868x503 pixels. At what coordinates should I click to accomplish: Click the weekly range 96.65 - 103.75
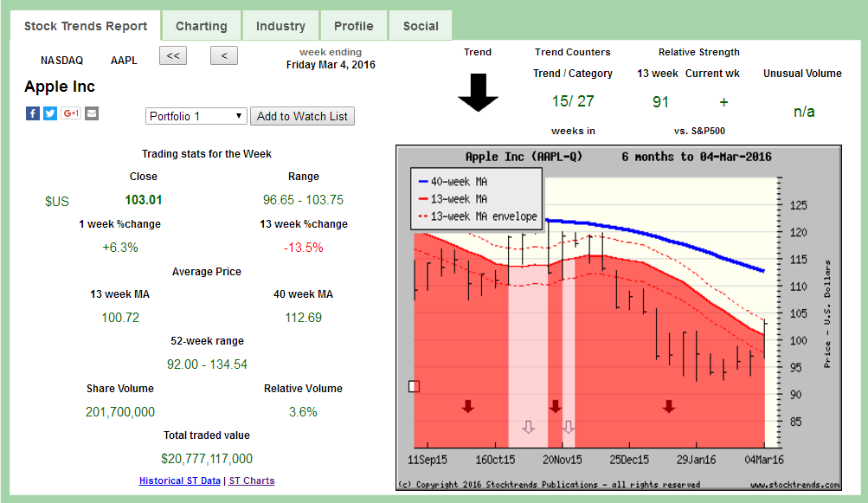point(304,200)
